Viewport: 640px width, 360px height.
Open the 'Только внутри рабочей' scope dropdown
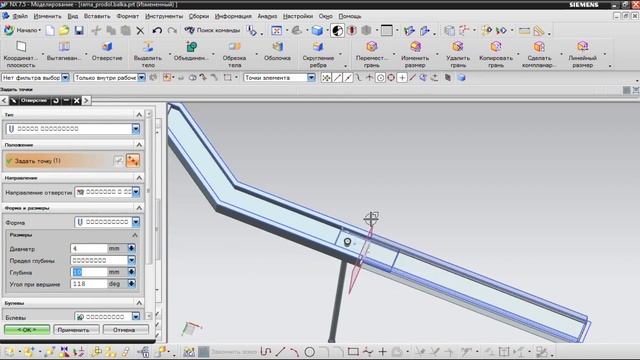tap(109, 78)
